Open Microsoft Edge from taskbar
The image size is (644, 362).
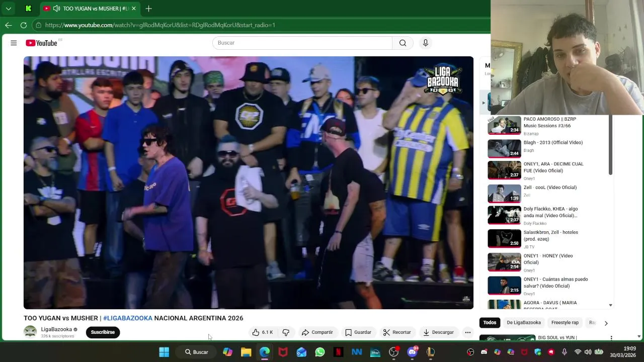click(265, 352)
